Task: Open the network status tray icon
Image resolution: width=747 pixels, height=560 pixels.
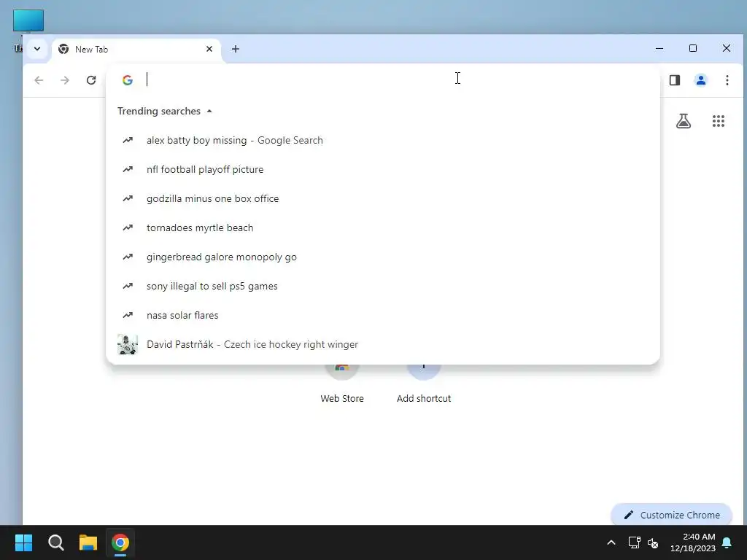Action: [634, 542]
